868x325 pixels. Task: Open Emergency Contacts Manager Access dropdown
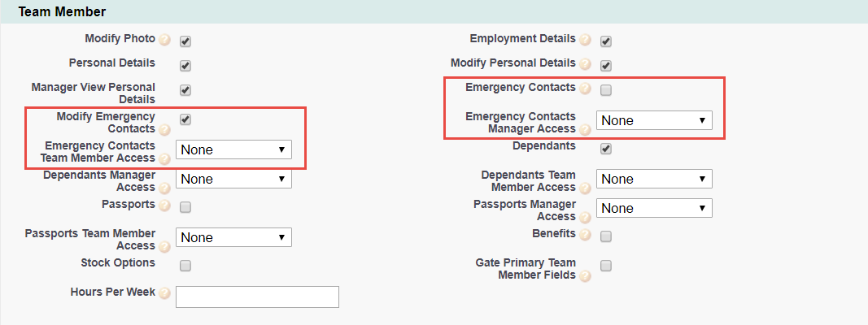654,120
